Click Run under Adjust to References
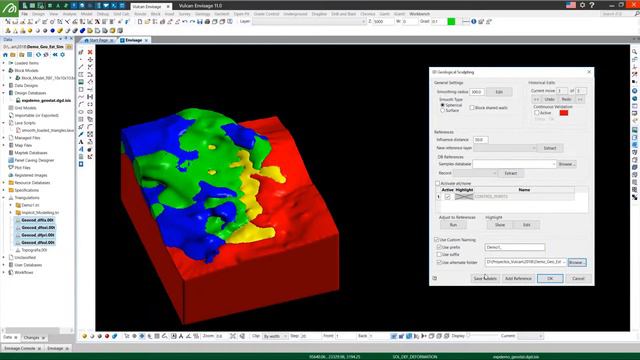The image size is (640, 360). 453,225
